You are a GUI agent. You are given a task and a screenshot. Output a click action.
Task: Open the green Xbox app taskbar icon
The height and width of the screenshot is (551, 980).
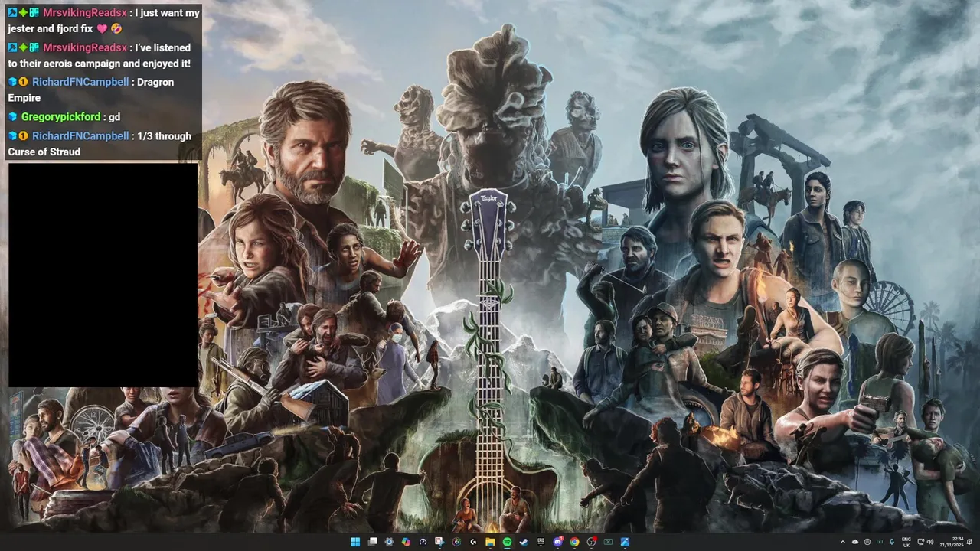click(608, 542)
